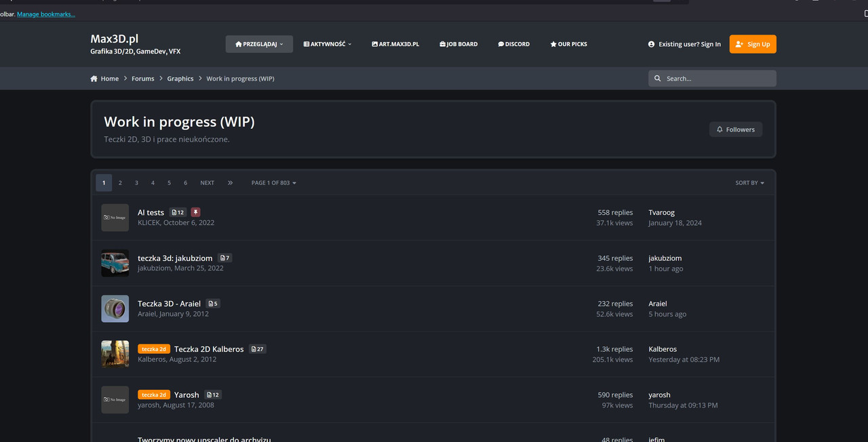Click jakubziom topic 7-page badge
The height and width of the screenshot is (442, 868).
pyautogui.click(x=224, y=258)
